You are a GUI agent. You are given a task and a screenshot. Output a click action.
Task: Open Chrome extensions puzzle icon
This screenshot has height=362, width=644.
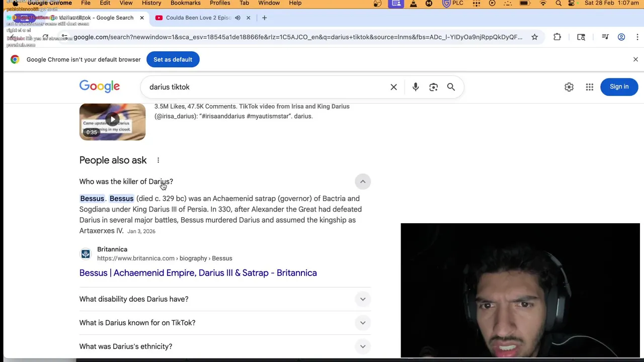coord(557,37)
